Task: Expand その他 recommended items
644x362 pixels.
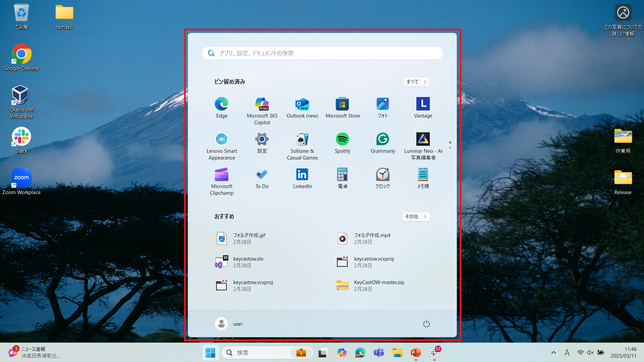Action: coord(416,216)
